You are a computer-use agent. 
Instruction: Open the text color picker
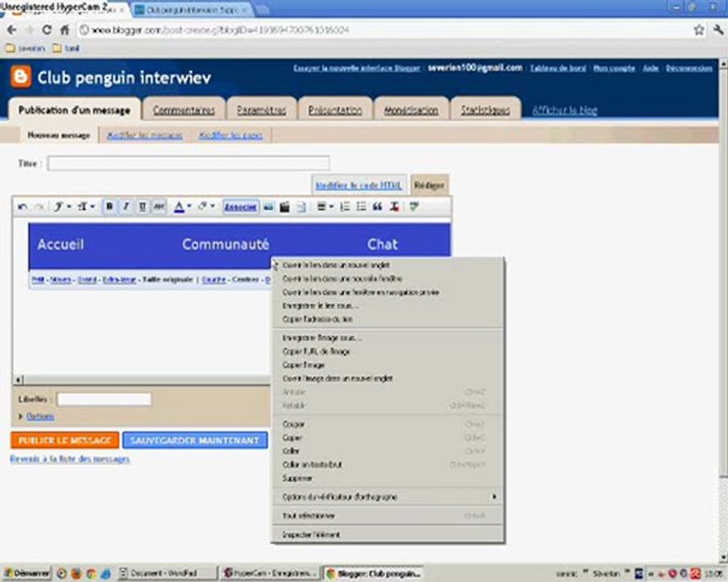coord(182,207)
